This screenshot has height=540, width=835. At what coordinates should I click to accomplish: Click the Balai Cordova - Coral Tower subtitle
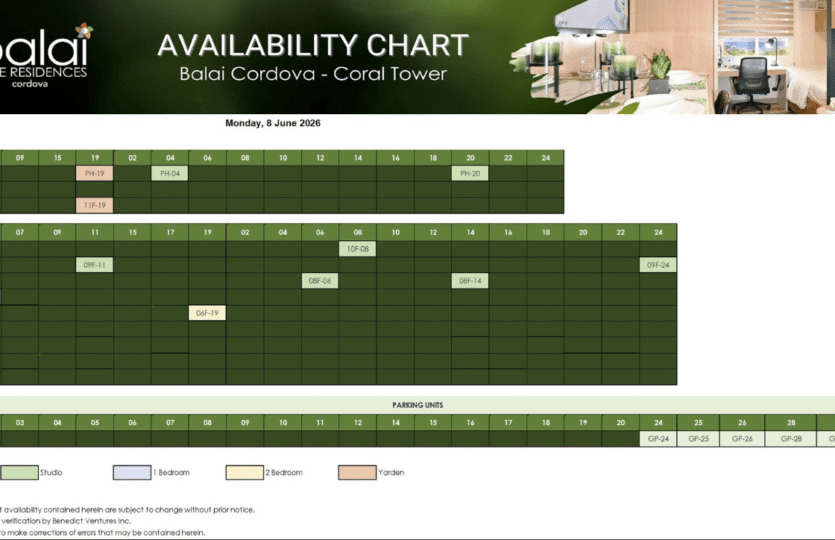coord(313,73)
